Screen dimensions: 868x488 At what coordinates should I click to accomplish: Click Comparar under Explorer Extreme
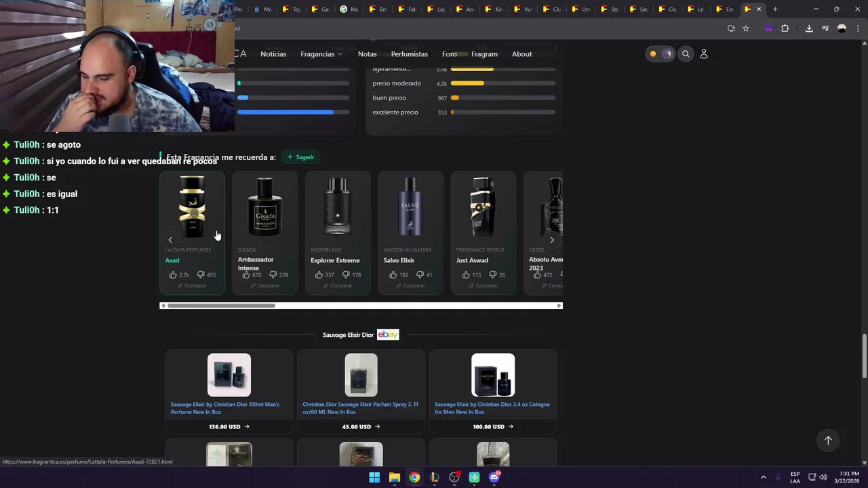pyautogui.click(x=337, y=285)
